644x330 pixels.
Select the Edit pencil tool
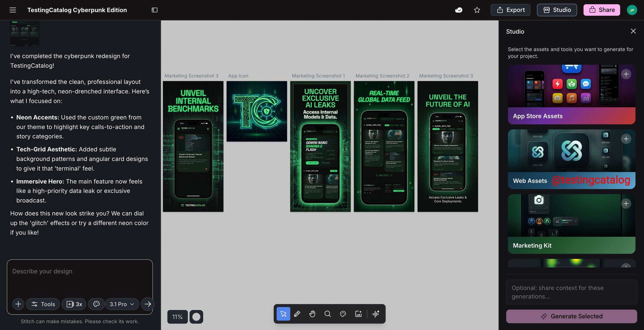coord(297,314)
